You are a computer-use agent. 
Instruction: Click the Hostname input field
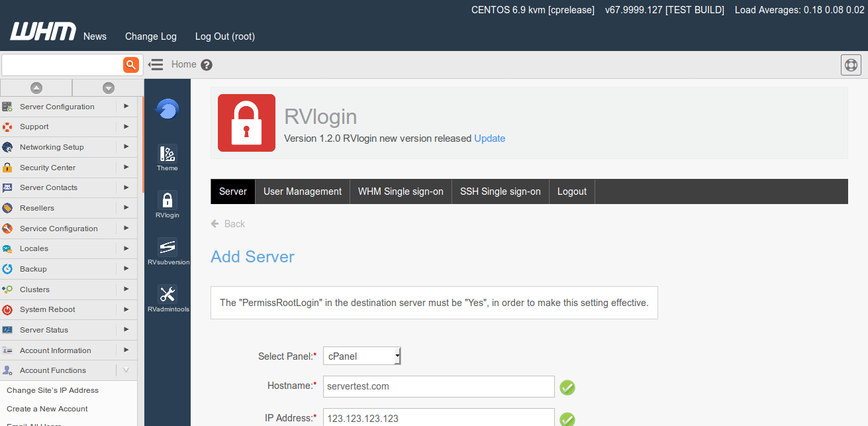coord(438,386)
